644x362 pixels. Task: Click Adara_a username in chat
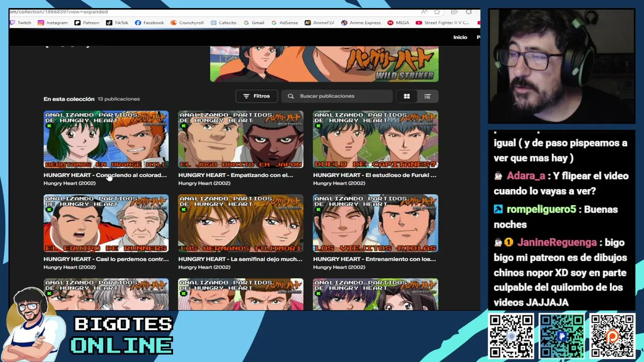526,176
